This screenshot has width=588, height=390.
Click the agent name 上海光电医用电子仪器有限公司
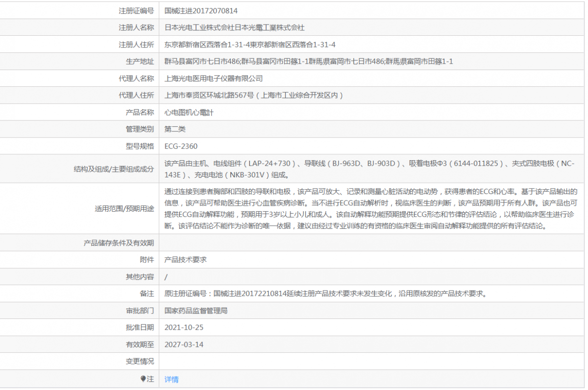(x=214, y=78)
